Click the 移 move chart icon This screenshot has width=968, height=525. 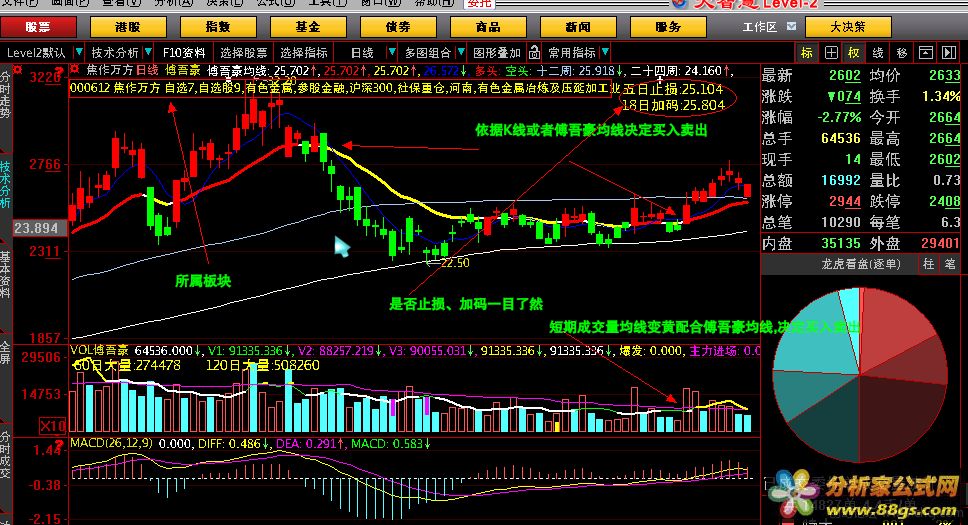tap(902, 52)
